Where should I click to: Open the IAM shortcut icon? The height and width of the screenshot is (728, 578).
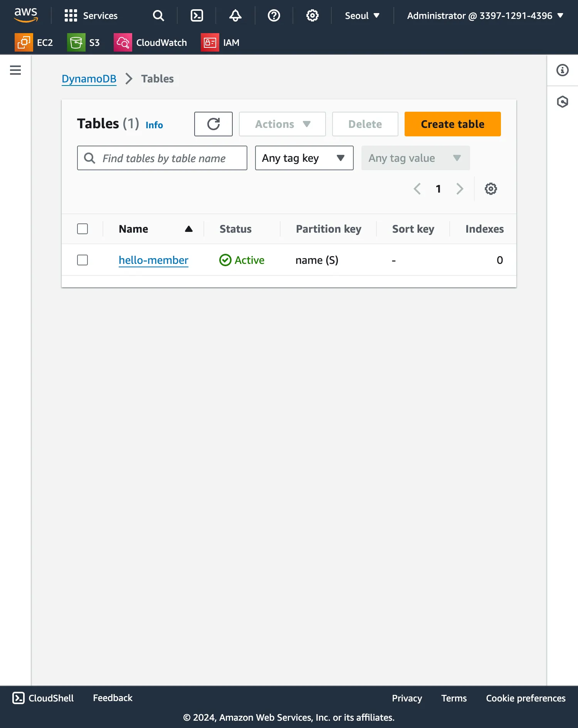(x=210, y=42)
